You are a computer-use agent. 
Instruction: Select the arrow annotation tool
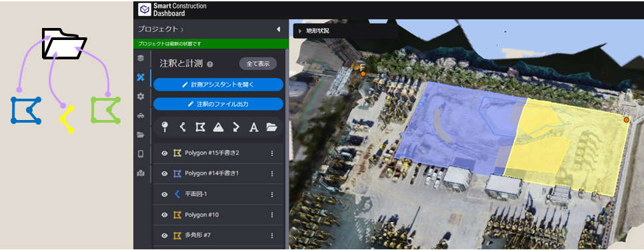pyautogui.click(x=236, y=128)
